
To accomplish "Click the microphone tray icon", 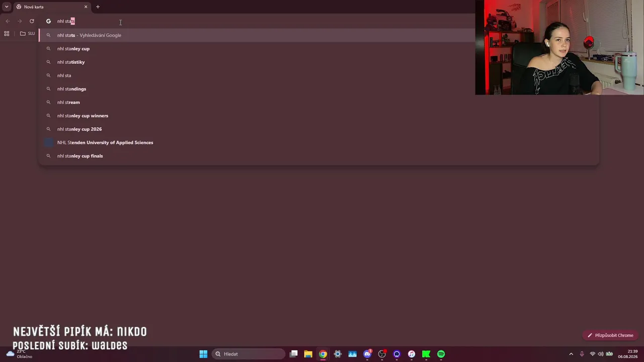I will 582,354.
